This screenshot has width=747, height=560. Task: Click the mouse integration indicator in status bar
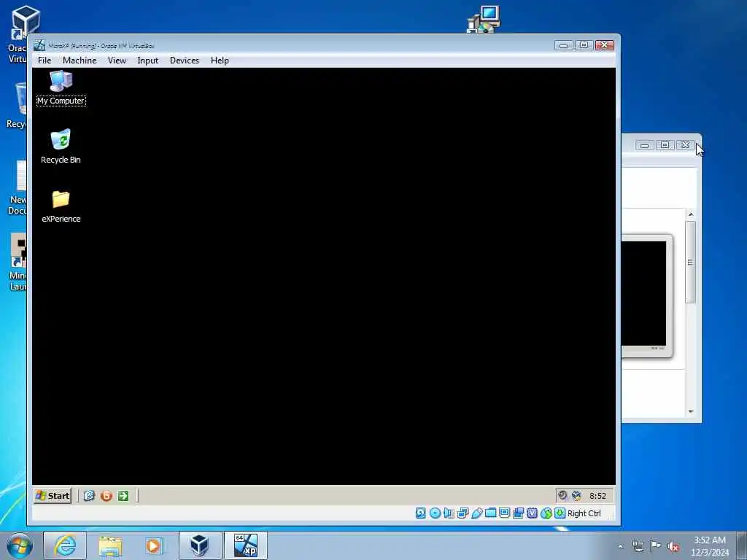[546, 513]
